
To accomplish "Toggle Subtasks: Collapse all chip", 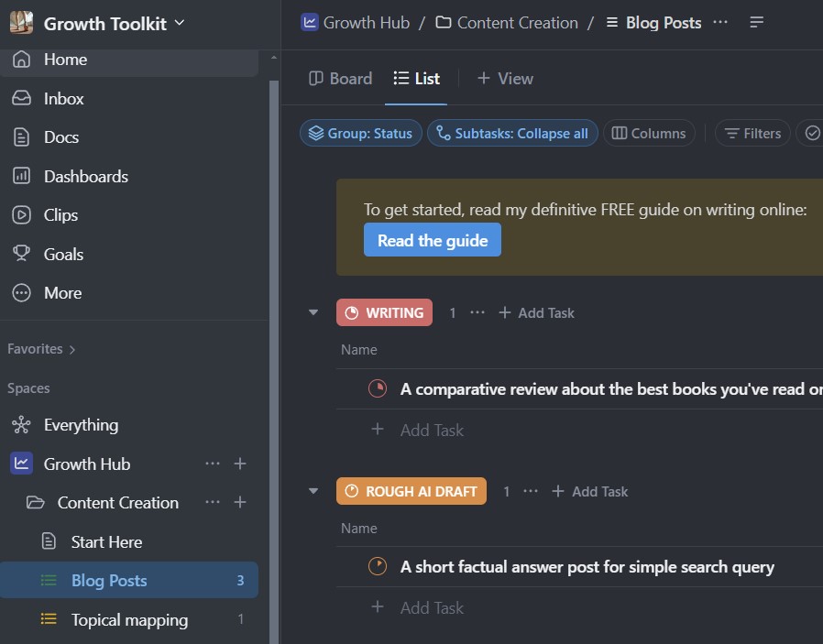I will 512,134.
